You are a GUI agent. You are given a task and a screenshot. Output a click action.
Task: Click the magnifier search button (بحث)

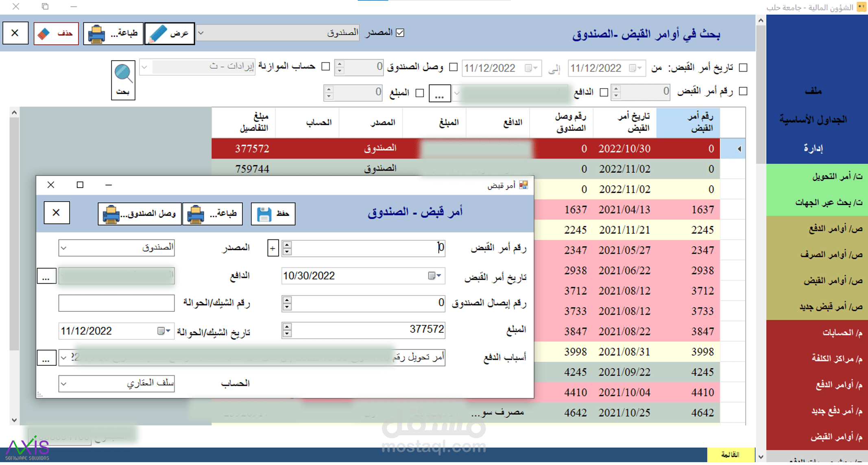pos(123,80)
